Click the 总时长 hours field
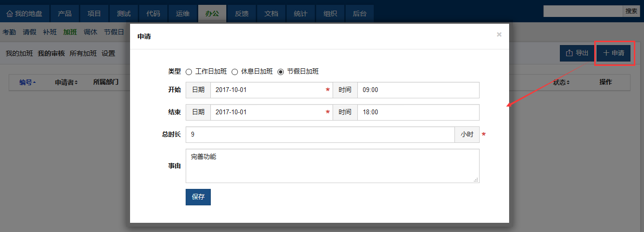 [x=320, y=135]
